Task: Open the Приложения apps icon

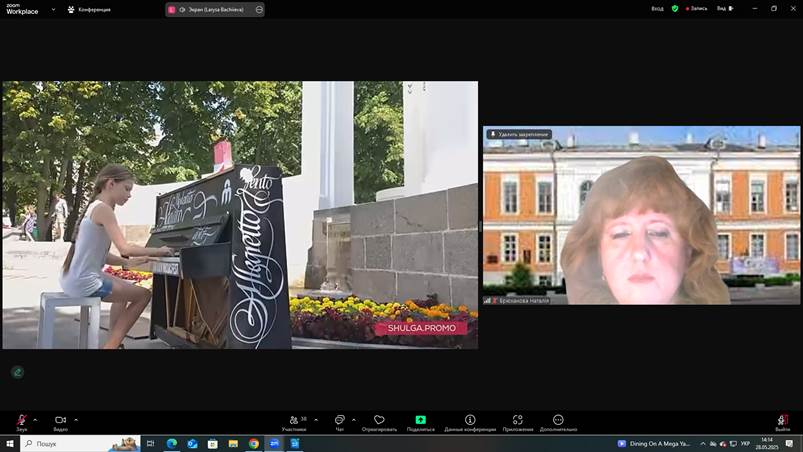Action: tap(517, 421)
